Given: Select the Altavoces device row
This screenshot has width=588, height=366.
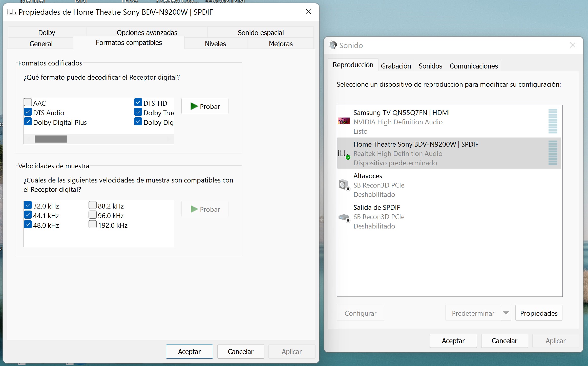Looking at the screenshot, I should click(449, 185).
